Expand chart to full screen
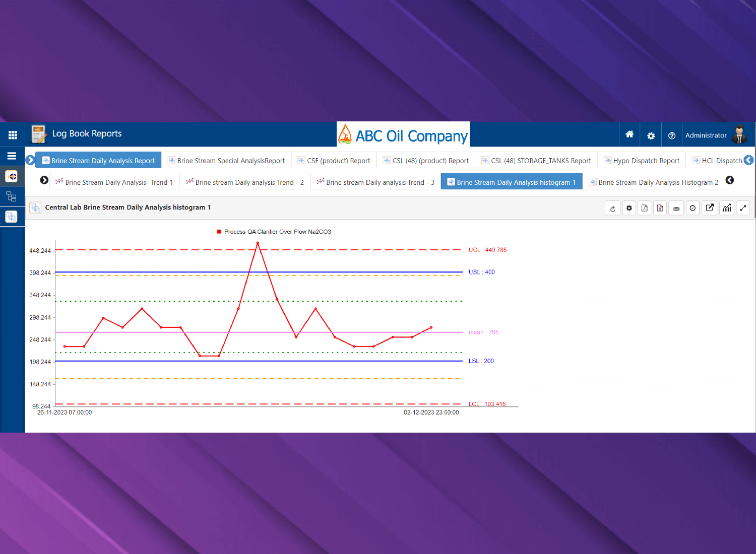 [743, 208]
